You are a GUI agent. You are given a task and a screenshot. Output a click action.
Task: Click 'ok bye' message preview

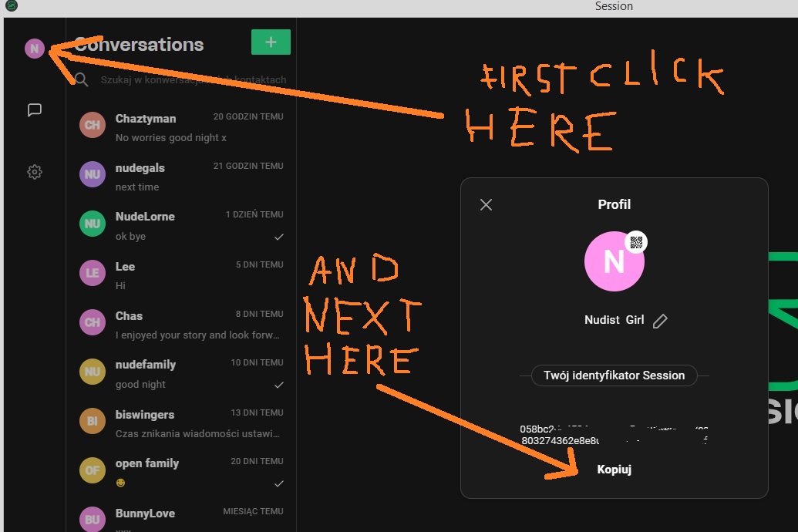pyautogui.click(x=130, y=236)
